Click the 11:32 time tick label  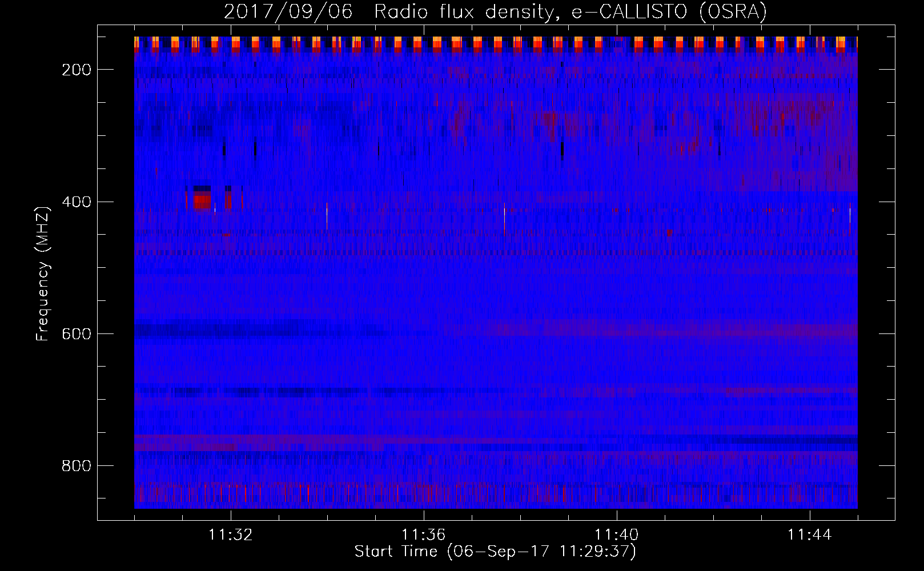[231, 535]
